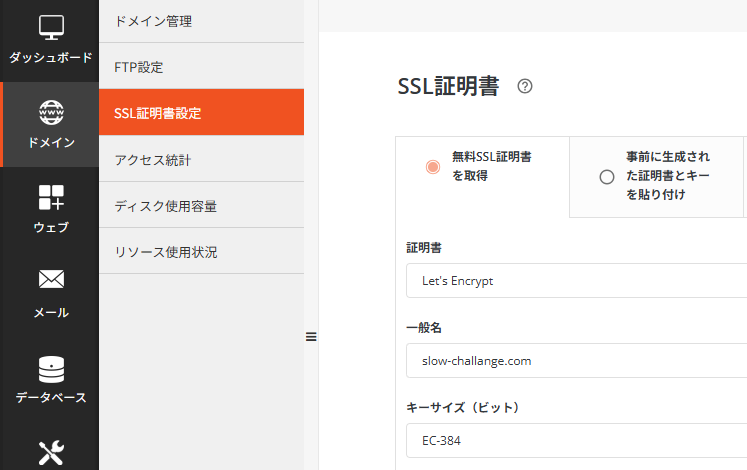The height and width of the screenshot is (470, 747).
Task: Open the 一般名 slow-challange.com dropdown
Action: coord(576,360)
